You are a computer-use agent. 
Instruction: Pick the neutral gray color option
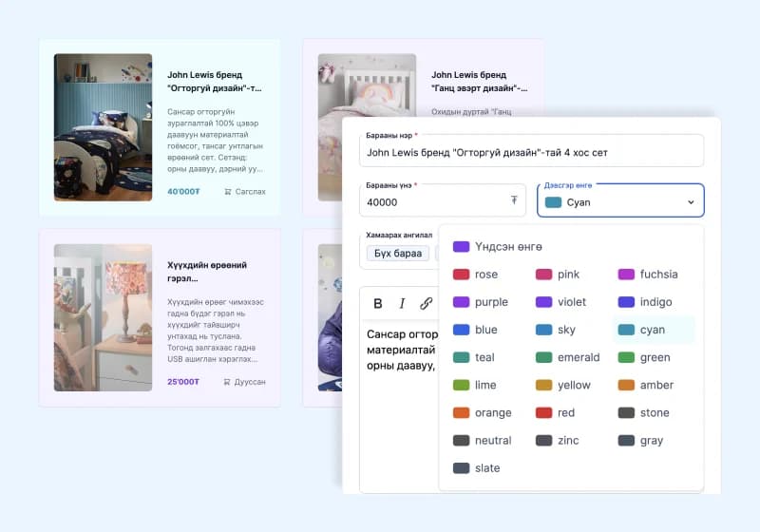click(x=483, y=440)
